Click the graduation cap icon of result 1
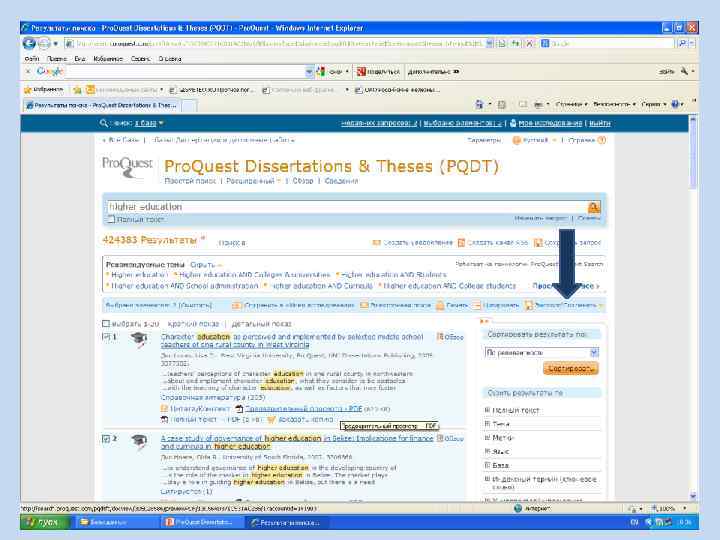The height and width of the screenshot is (540, 720). [139, 340]
